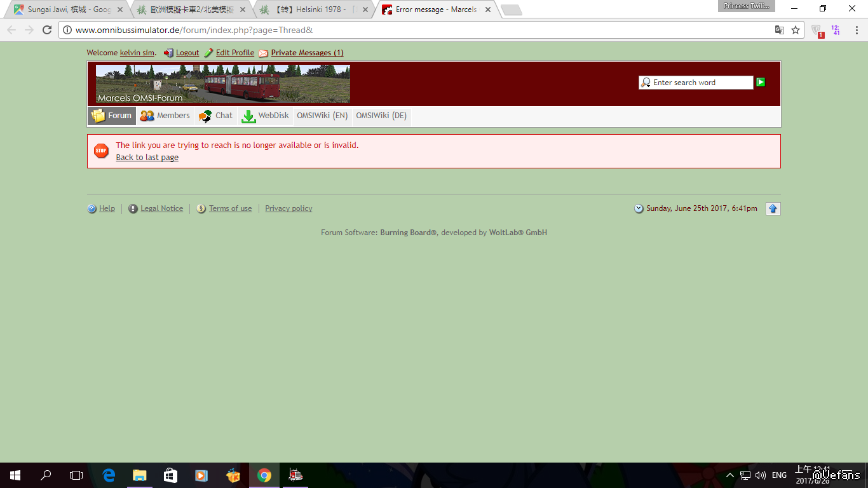This screenshot has width=868, height=488.
Task: Close the Error message tab
Action: point(487,10)
